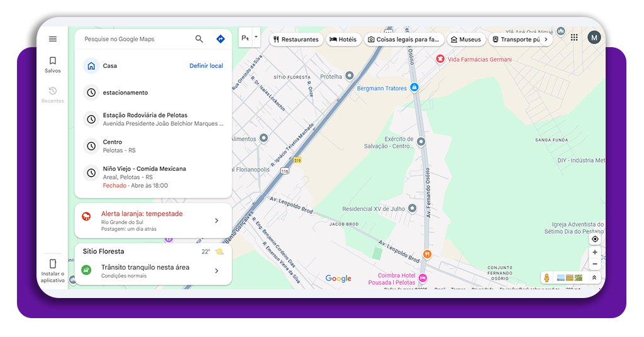
Task: Expand the Alerta laranja tempestade details
Action: click(216, 221)
